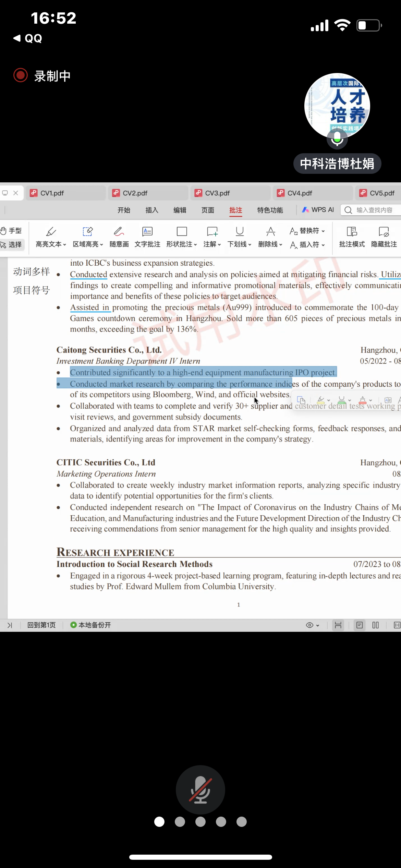
Task: Click the copy icon in floating toolbar
Action: pyautogui.click(x=301, y=400)
